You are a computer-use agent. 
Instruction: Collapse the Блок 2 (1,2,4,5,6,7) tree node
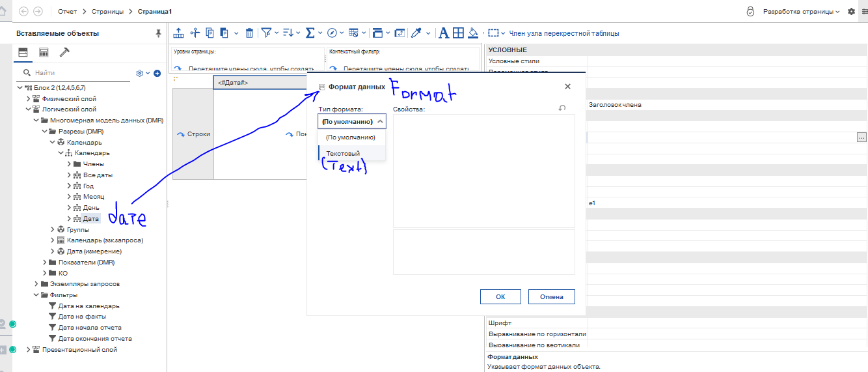(19, 87)
